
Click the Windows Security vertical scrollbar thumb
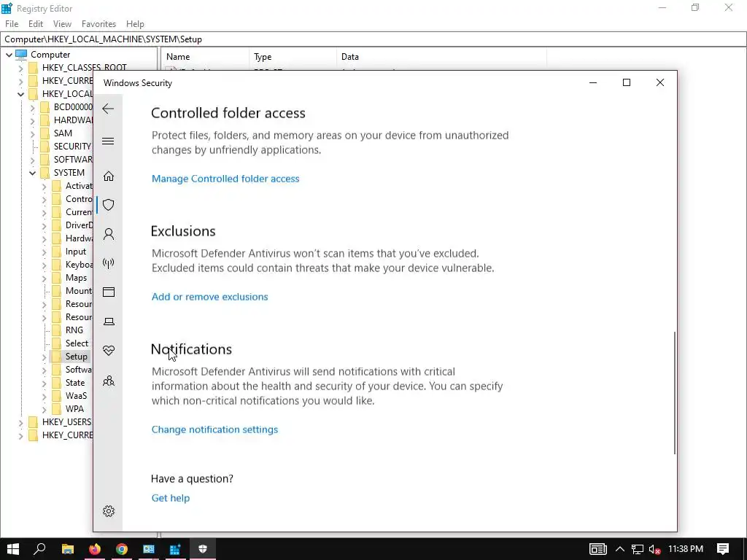[675, 393]
